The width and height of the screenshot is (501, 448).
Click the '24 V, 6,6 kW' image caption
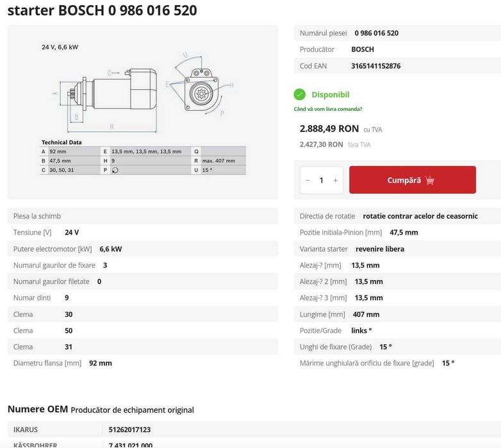pos(60,47)
